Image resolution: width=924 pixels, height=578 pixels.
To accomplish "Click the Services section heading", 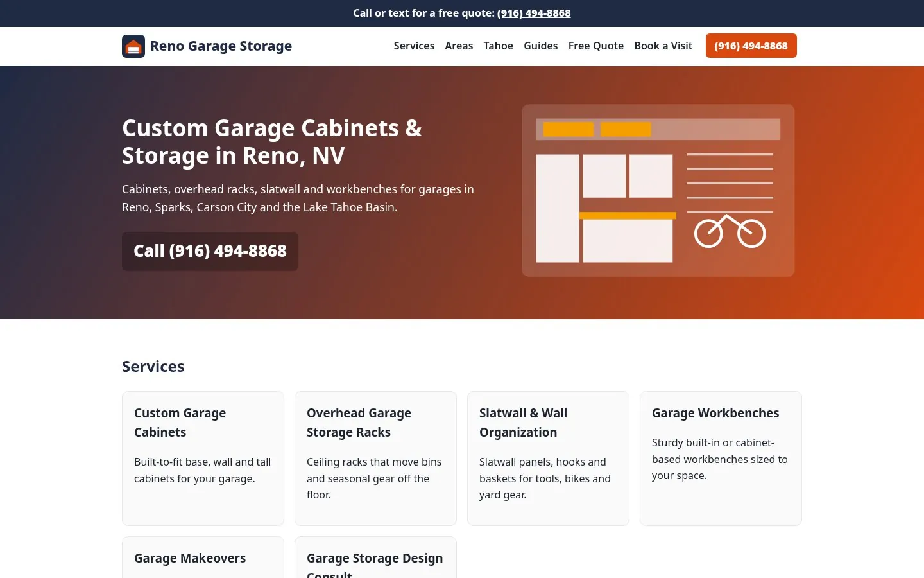I will pyautogui.click(x=153, y=367).
